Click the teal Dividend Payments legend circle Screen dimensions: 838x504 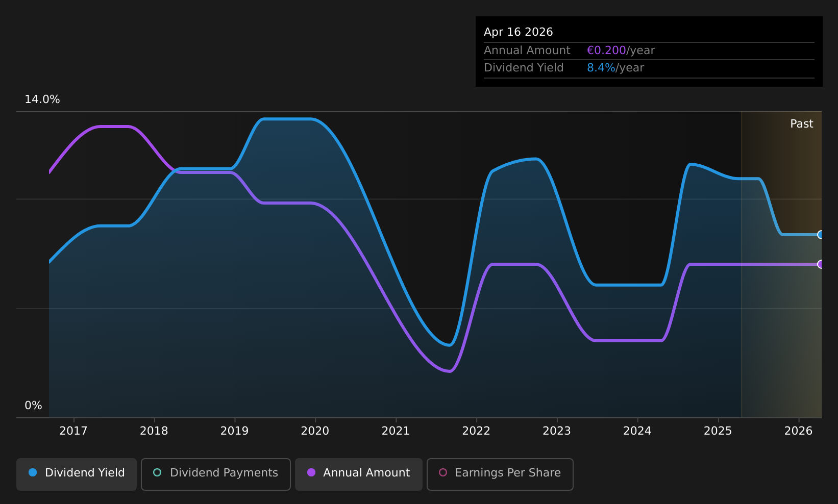coord(157,472)
